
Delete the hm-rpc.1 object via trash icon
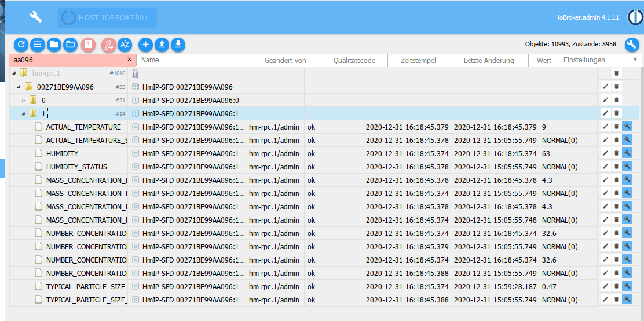pos(616,73)
